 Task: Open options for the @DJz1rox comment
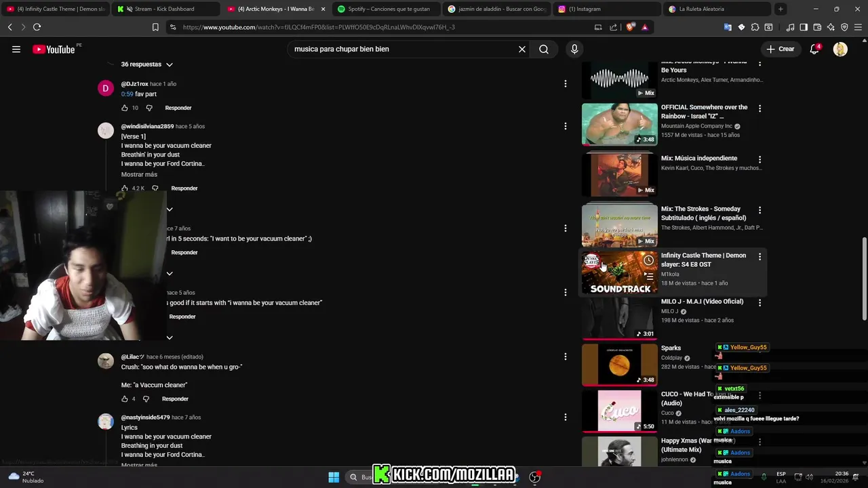[565, 83]
